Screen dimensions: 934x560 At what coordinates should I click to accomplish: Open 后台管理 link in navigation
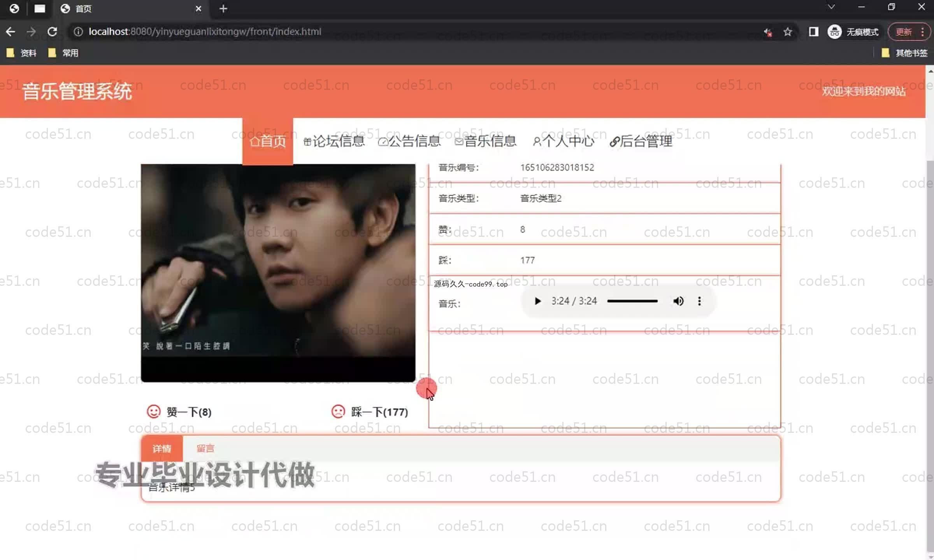coord(641,141)
